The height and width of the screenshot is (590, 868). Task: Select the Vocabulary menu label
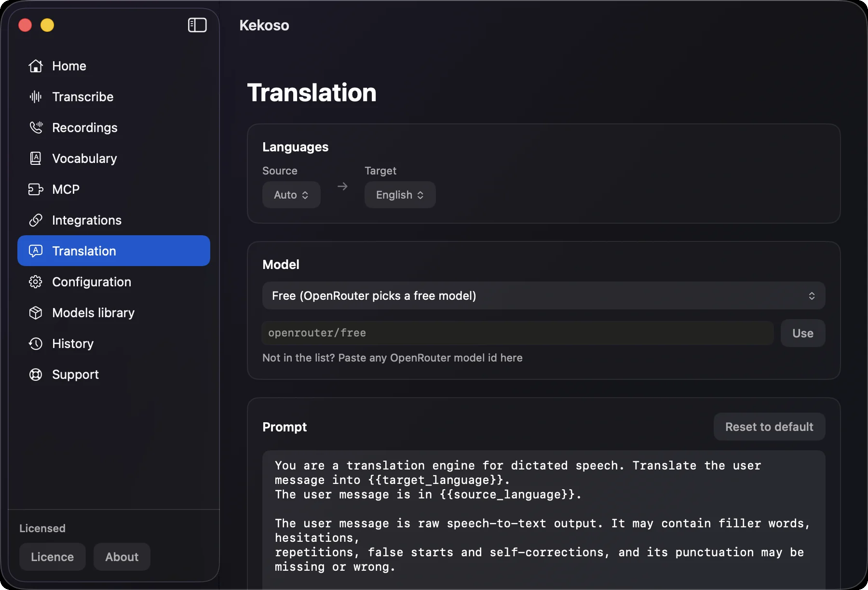[x=84, y=159]
